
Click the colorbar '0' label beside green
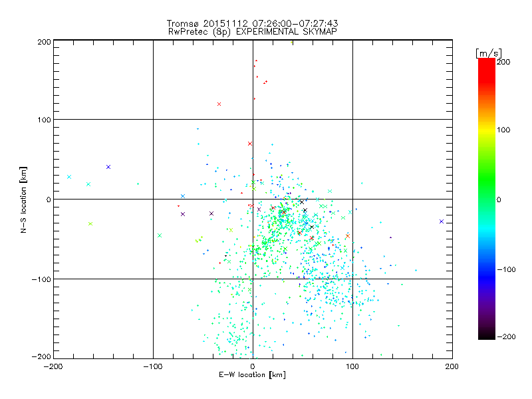tap(499, 199)
